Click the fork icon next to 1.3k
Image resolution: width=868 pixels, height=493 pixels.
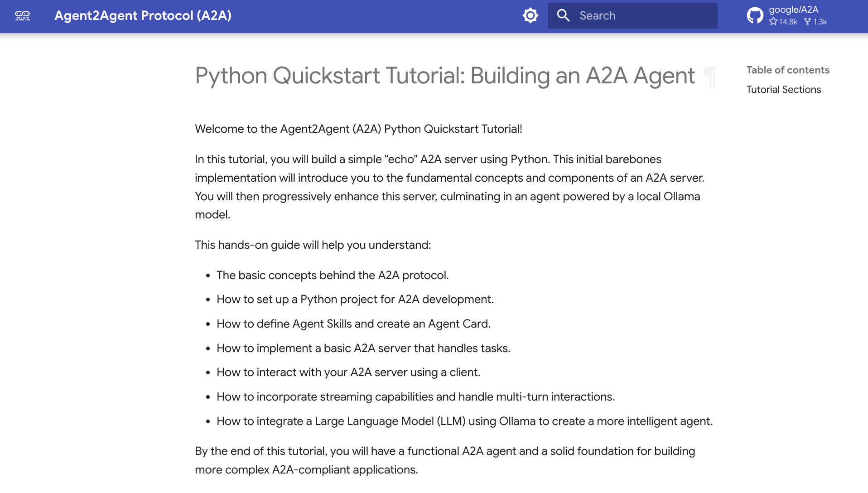pyautogui.click(x=807, y=21)
